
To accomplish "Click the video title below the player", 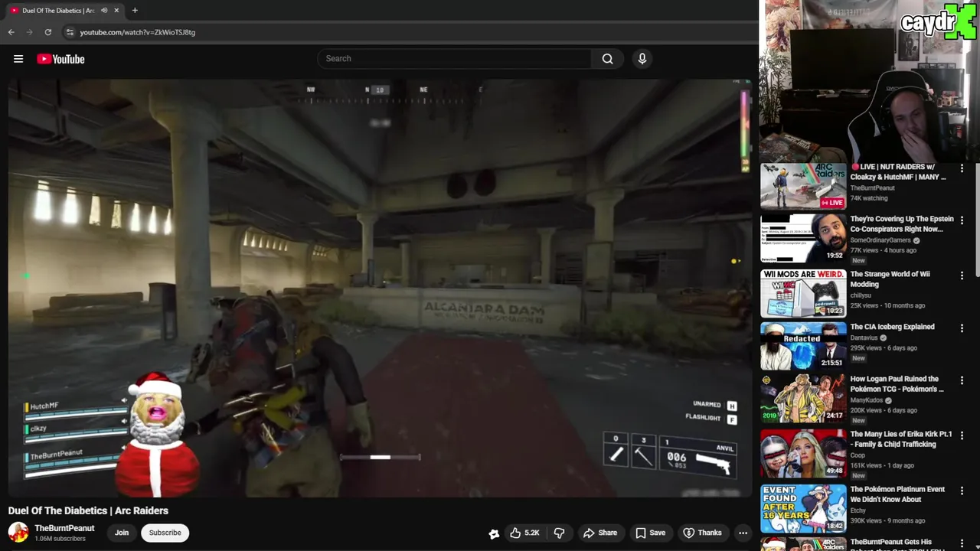I will coord(88,510).
